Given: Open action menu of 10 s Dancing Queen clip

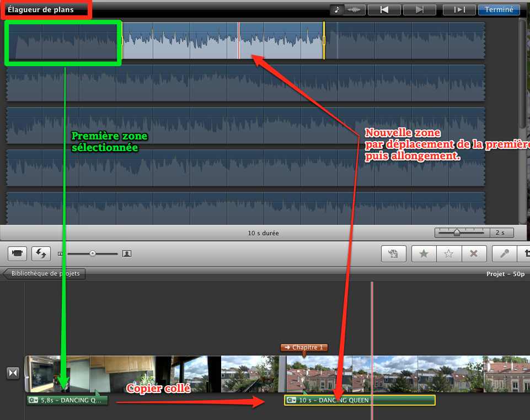Looking at the screenshot, I should (x=291, y=400).
